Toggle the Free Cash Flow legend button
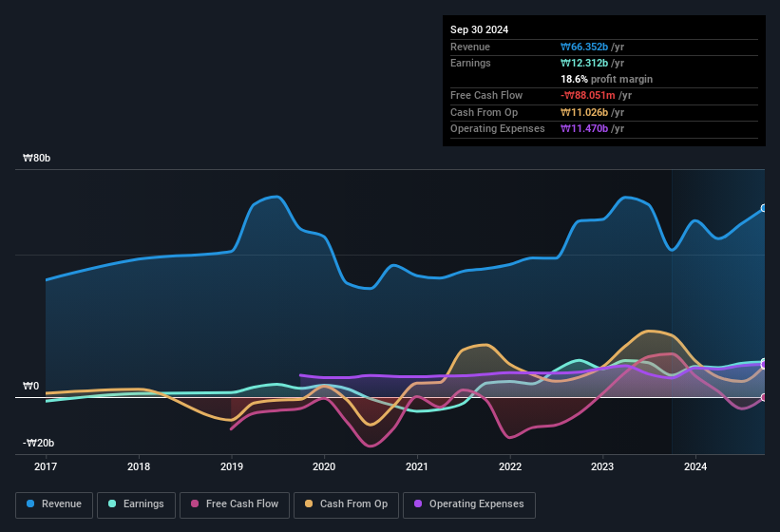780x532 pixels. point(235,504)
